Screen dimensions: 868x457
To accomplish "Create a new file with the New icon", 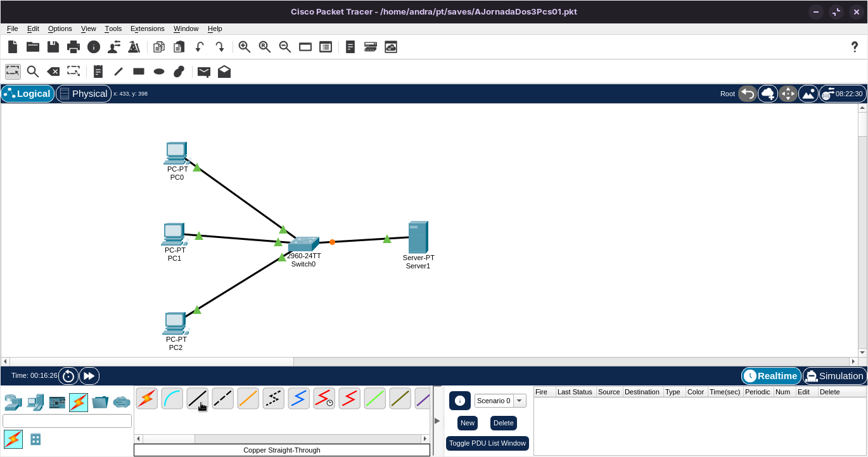I will 13,47.
